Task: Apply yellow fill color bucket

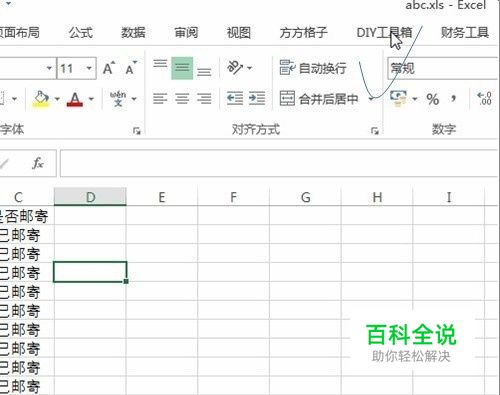Action: coord(41,99)
